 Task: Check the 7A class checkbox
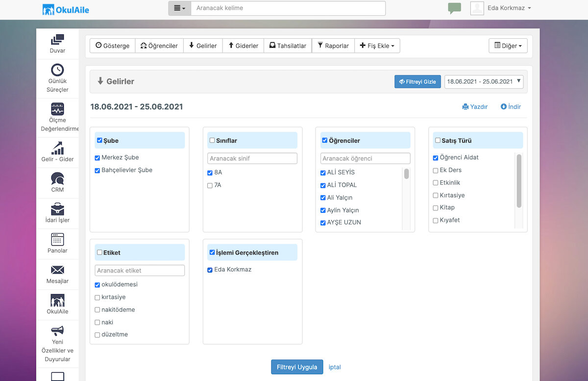click(210, 185)
